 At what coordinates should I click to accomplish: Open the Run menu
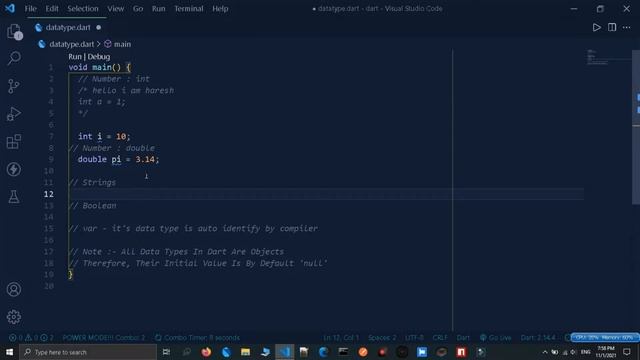(x=158, y=9)
